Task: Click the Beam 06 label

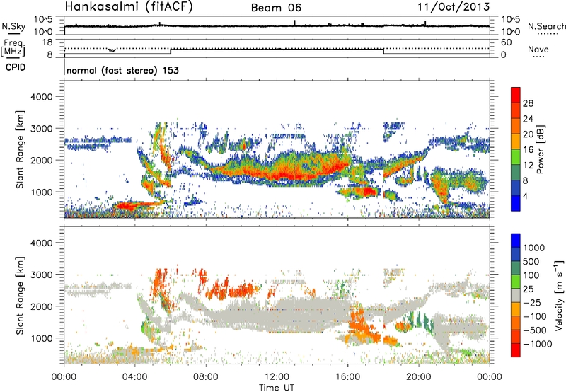Action: click(276, 8)
